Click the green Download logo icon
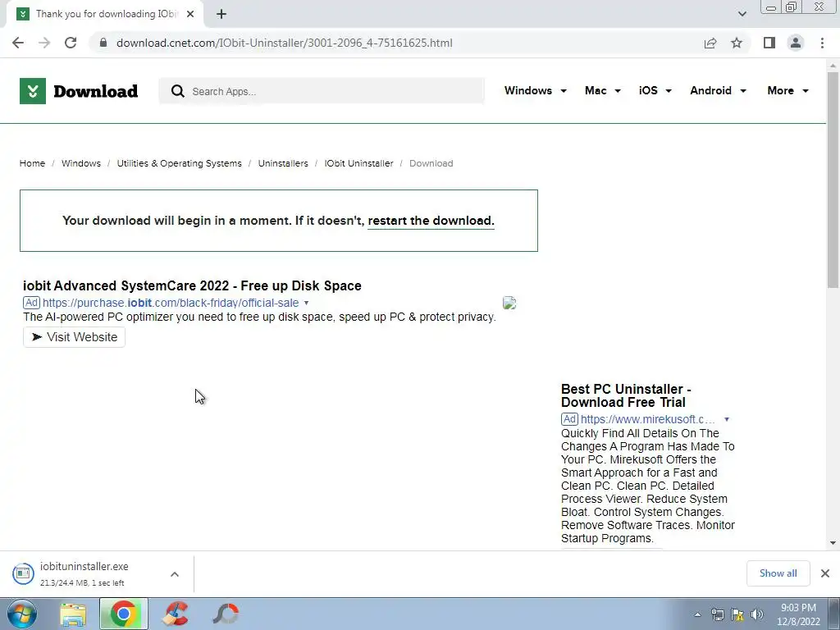 click(33, 91)
